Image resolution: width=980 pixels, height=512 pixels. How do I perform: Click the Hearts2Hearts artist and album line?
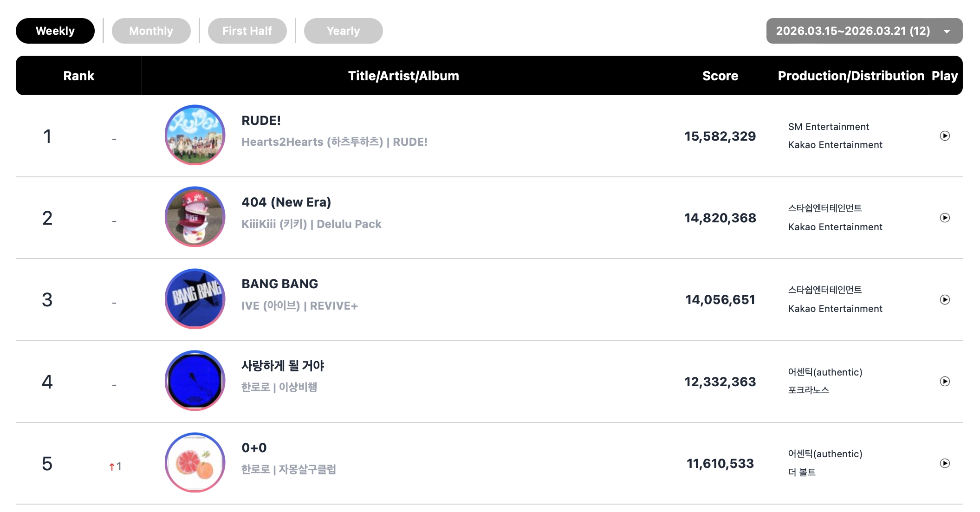tap(334, 142)
